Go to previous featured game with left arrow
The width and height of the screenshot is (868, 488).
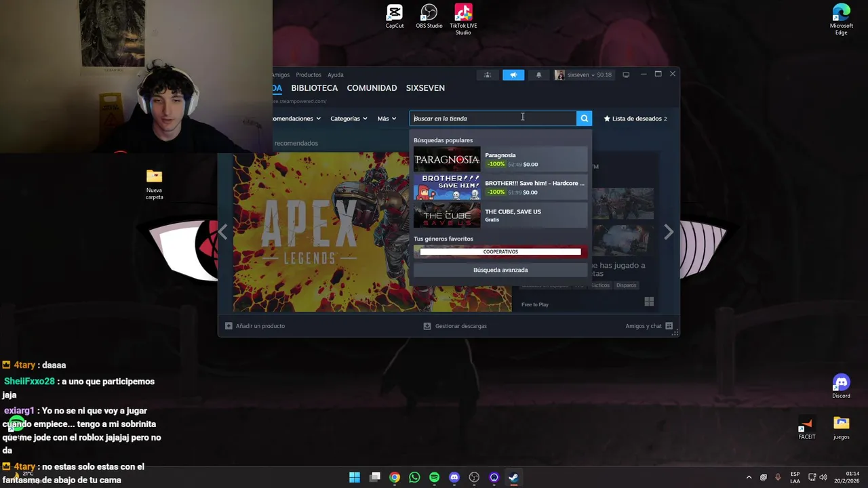[223, 232]
